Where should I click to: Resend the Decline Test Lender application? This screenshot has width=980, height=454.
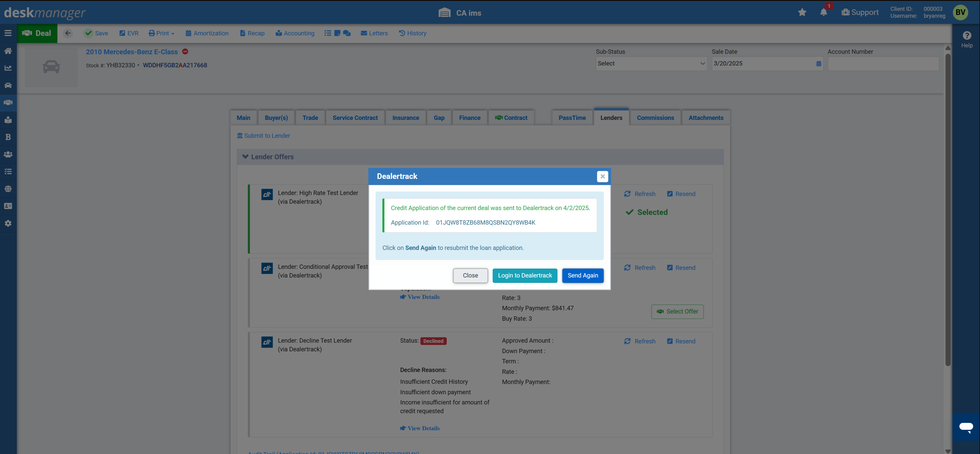click(681, 341)
